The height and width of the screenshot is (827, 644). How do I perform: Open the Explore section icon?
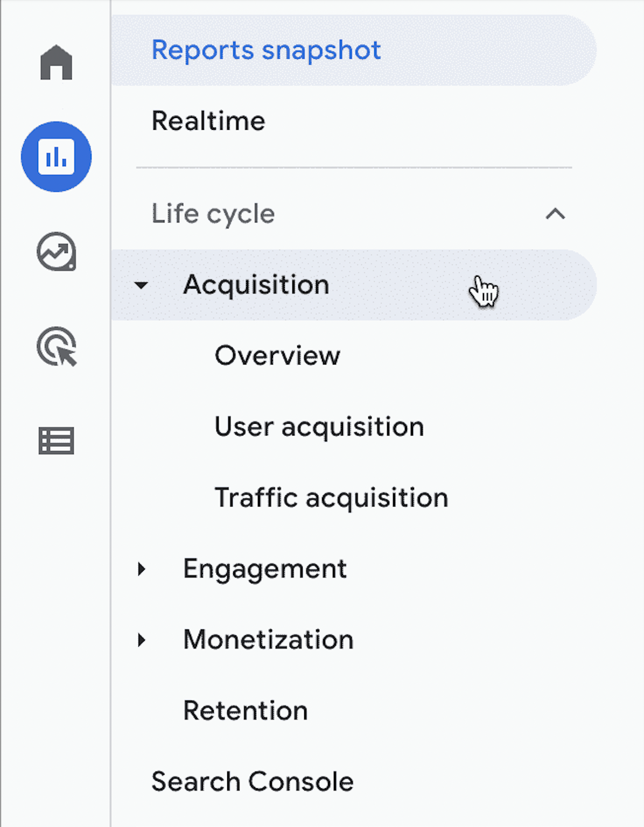56,252
